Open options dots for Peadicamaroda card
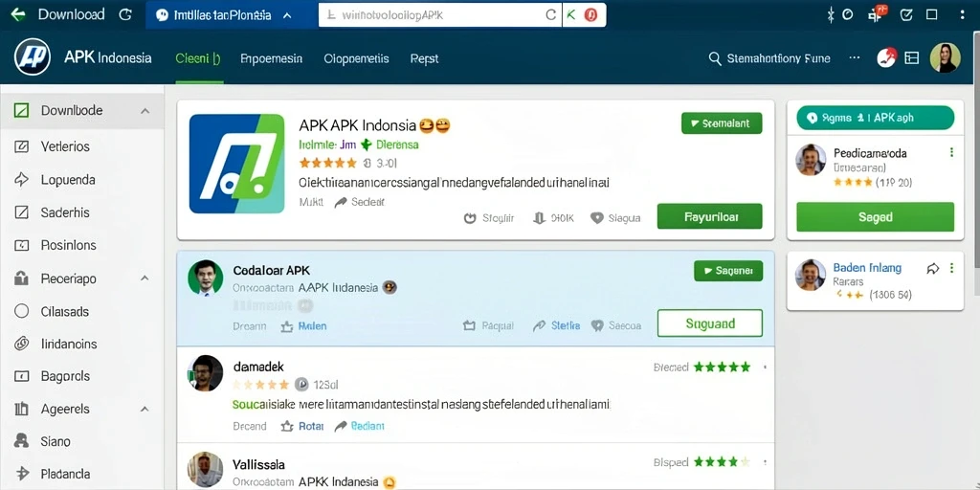 (x=951, y=152)
